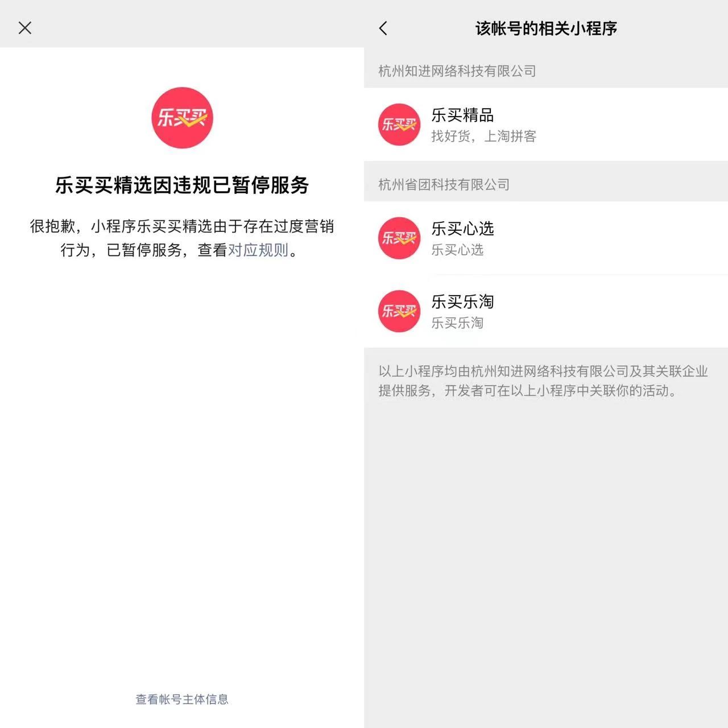Image resolution: width=728 pixels, height=728 pixels.
Task: Open the 乐买乐淘 mini program title
Action: coord(462,301)
